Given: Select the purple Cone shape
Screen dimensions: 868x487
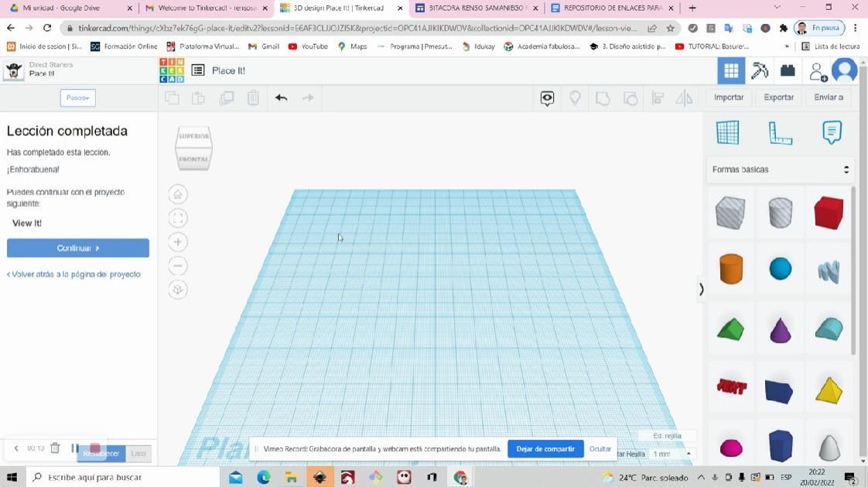Looking at the screenshot, I should 780,330.
